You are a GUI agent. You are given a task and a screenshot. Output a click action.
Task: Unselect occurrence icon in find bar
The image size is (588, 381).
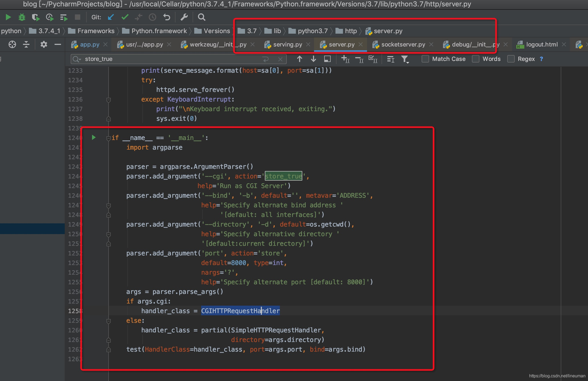(x=359, y=59)
